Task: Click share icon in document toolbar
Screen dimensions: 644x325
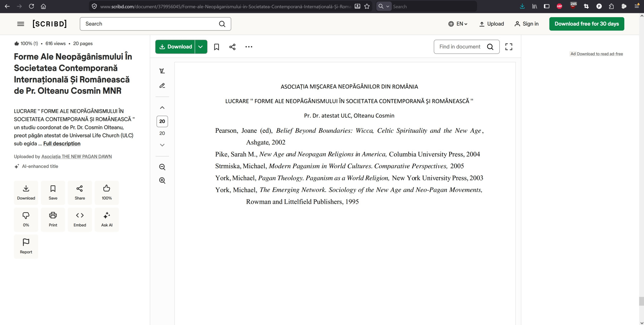Action: [x=232, y=47]
